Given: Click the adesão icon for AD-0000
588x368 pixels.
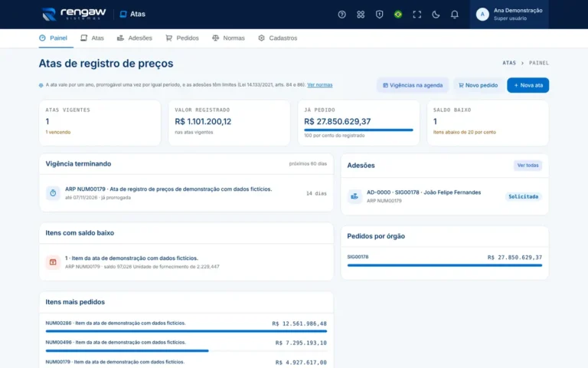Looking at the screenshot, I should (x=354, y=196).
